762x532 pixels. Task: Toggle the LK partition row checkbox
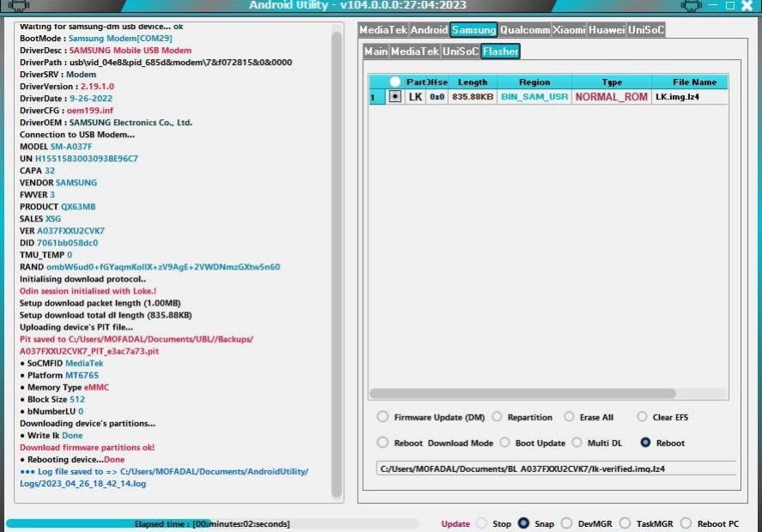[395, 96]
